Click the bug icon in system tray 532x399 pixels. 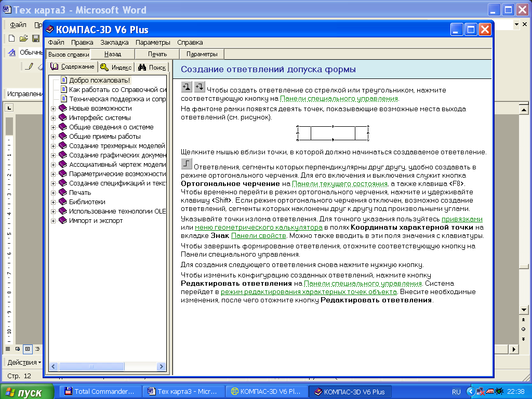click(x=500, y=392)
